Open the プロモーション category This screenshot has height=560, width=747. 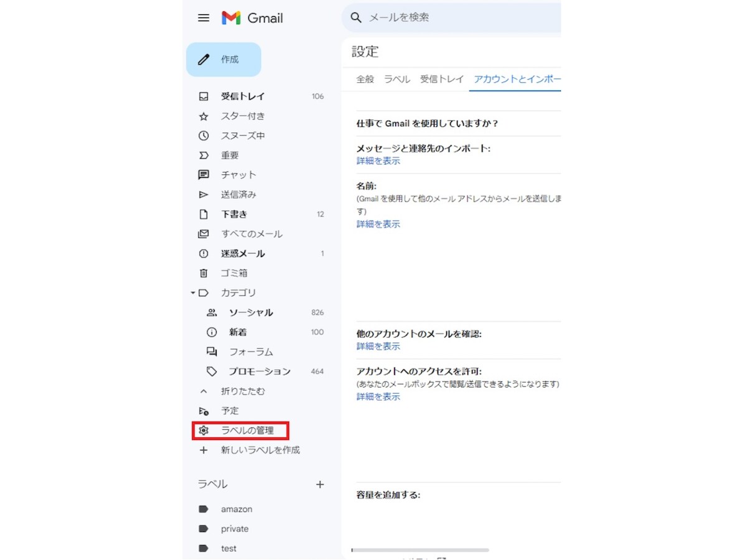(x=260, y=371)
